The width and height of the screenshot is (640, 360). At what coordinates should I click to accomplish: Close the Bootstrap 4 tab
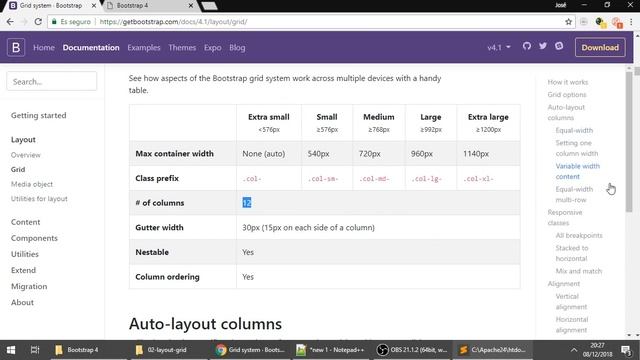(191, 6)
